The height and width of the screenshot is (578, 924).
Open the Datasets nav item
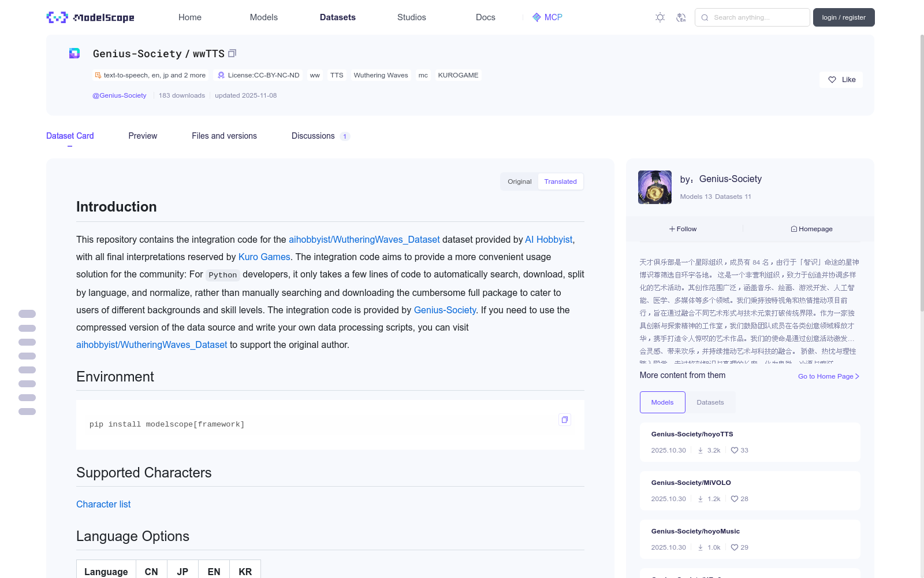pos(338,17)
